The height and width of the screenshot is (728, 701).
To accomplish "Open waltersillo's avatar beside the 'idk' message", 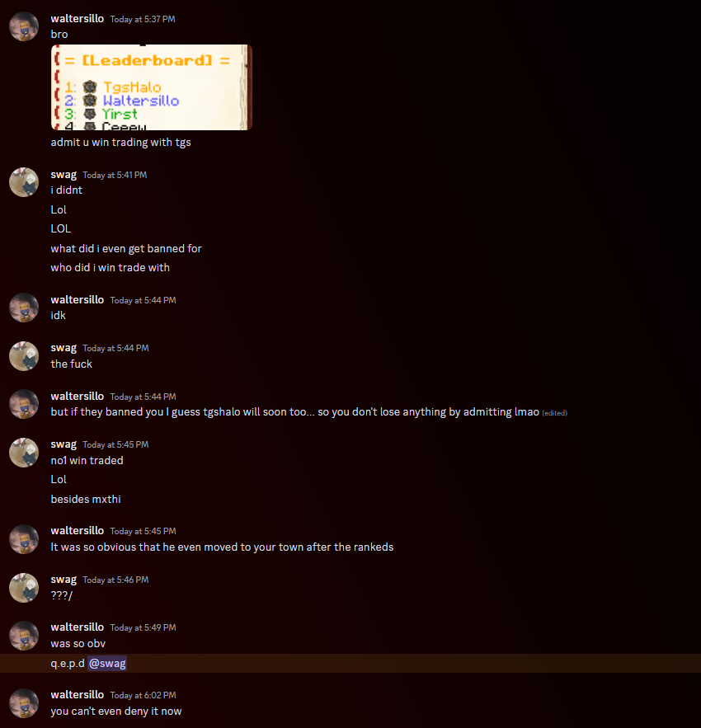I will 24,308.
